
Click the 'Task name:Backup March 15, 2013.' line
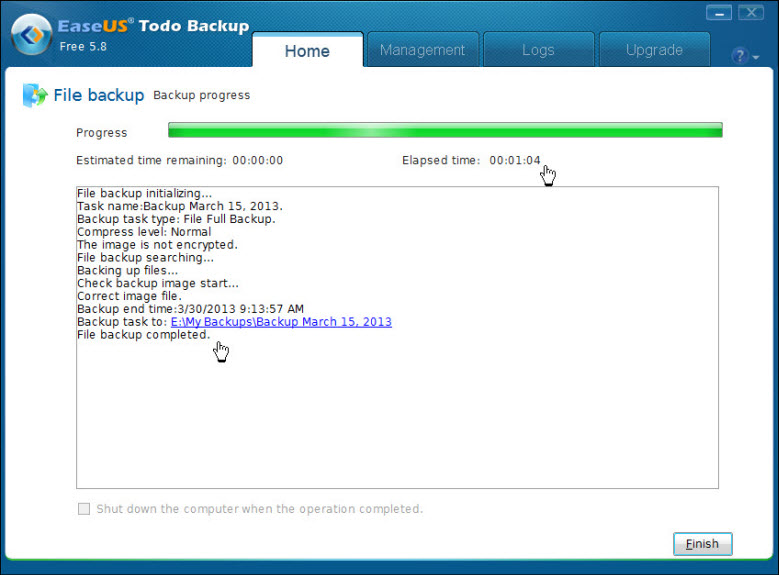[x=180, y=206]
